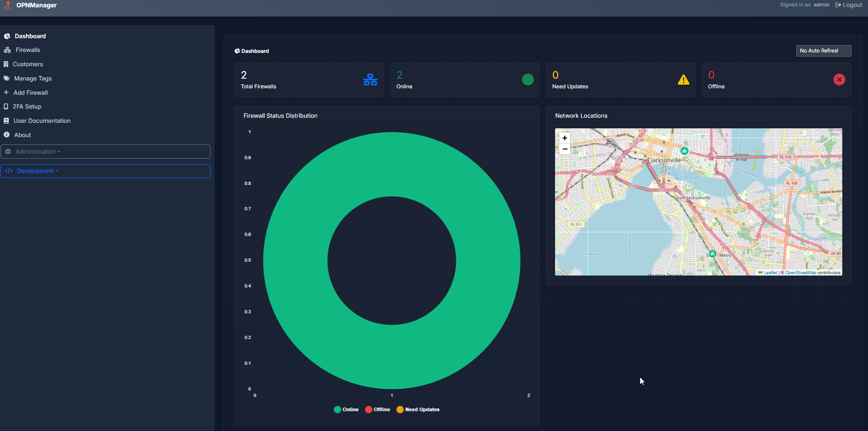The width and height of the screenshot is (868, 431).
Task: Select the Firewalls sidebar icon
Action: pos(7,50)
